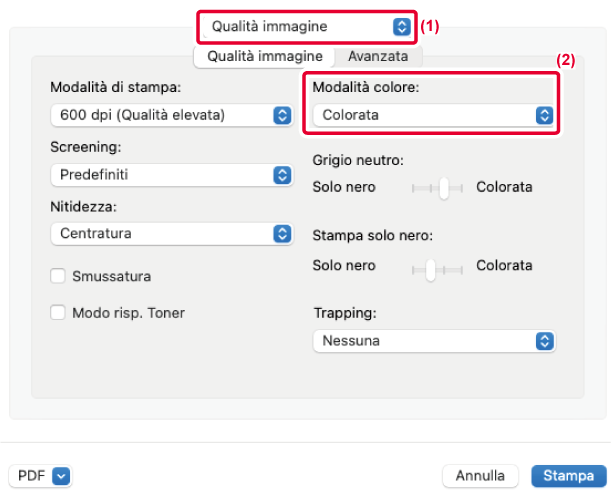
Task: Click the Trapping popup chevron icon
Action: pyautogui.click(x=544, y=341)
